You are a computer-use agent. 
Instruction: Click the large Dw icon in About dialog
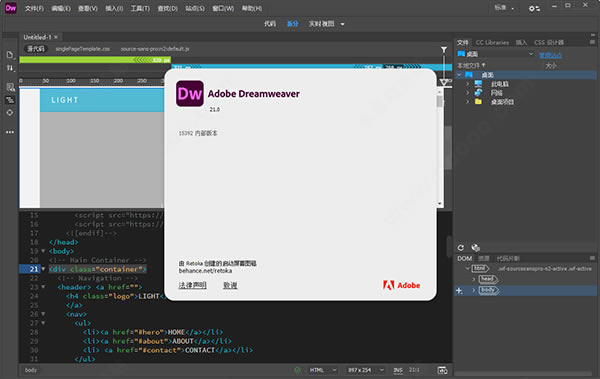point(190,93)
